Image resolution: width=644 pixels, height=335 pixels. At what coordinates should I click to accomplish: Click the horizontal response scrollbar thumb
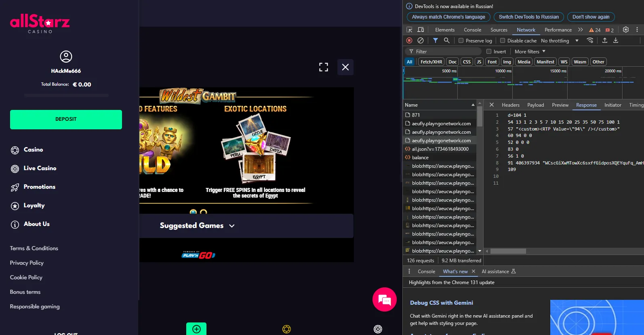(508, 251)
